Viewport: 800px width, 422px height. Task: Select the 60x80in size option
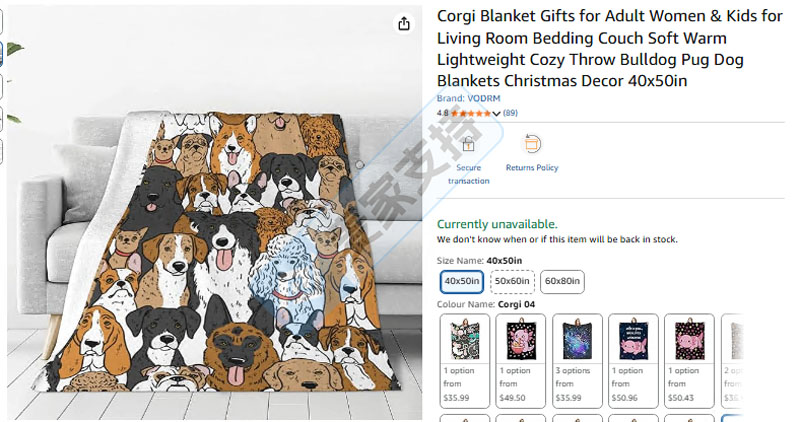(562, 282)
